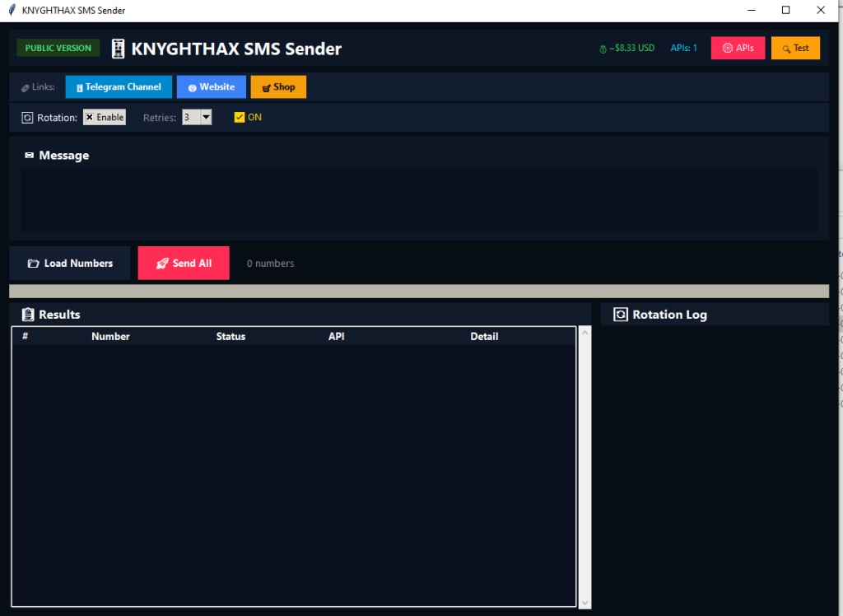Click the Results scrollbar up arrow
This screenshot has height=616, width=843.
pos(585,333)
